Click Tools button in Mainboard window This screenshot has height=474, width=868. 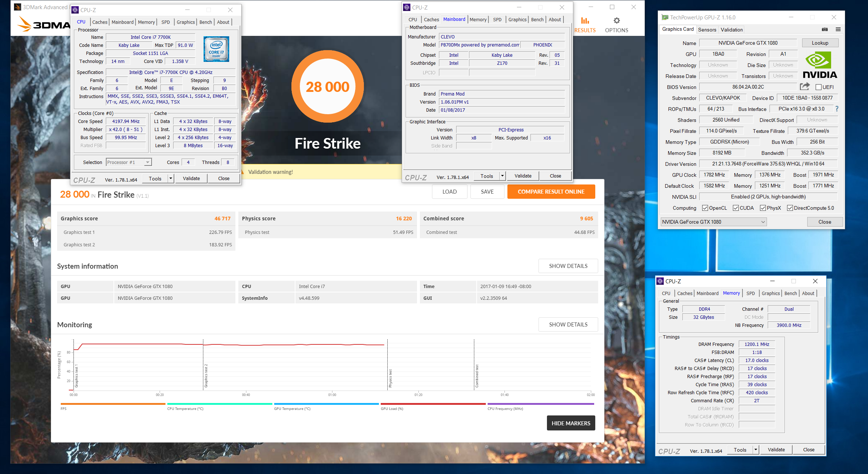(x=487, y=176)
